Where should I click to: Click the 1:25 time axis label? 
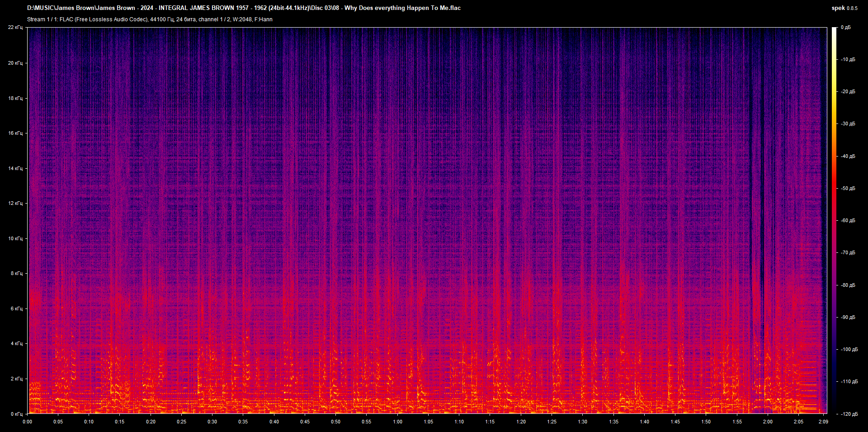pyautogui.click(x=552, y=422)
